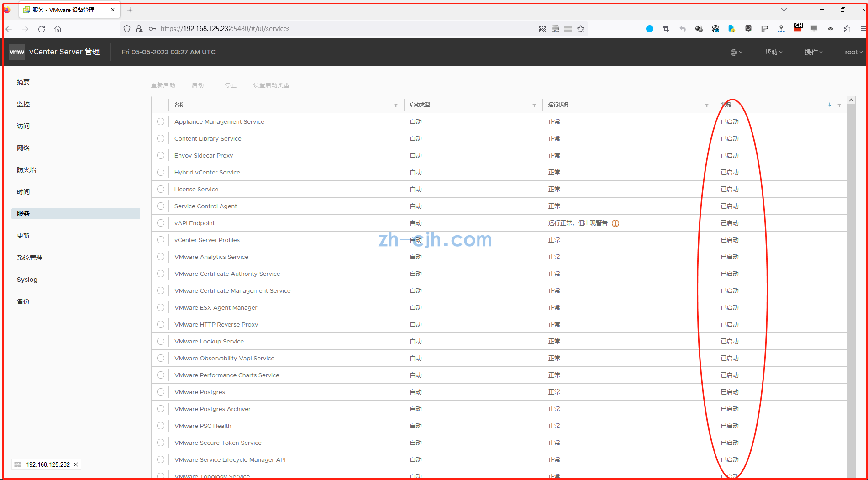868x480 pixels.
Task: Open the list all tabs chevron
Action: (784, 10)
